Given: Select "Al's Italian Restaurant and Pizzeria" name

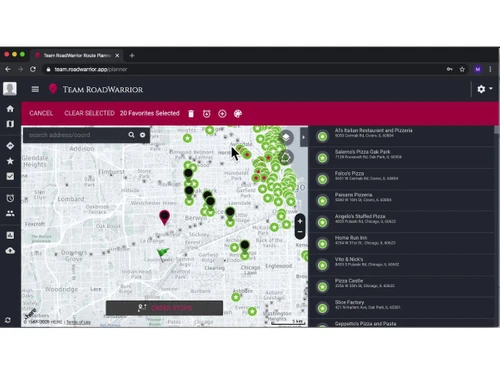Looking at the screenshot, I should coord(374,130).
